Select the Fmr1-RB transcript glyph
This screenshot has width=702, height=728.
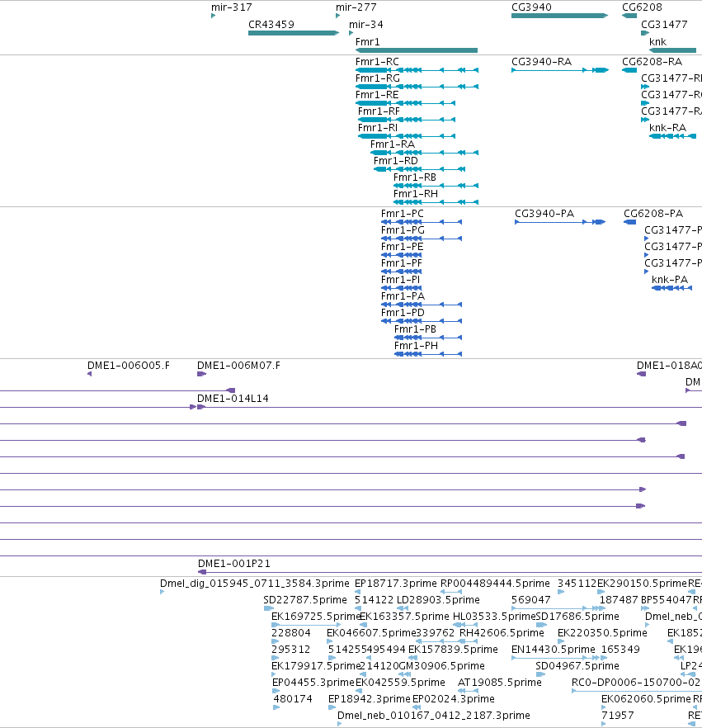coord(436,186)
